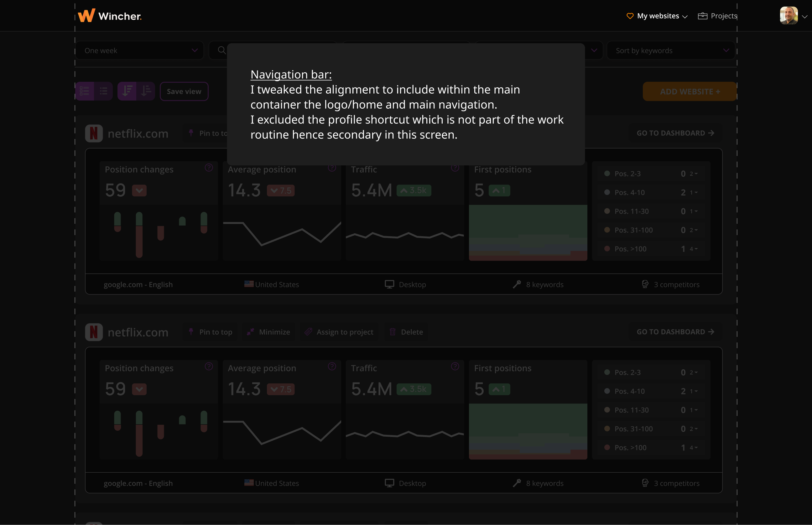Click the Assign to project tag icon
The image size is (812, 525).
(x=308, y=332)
